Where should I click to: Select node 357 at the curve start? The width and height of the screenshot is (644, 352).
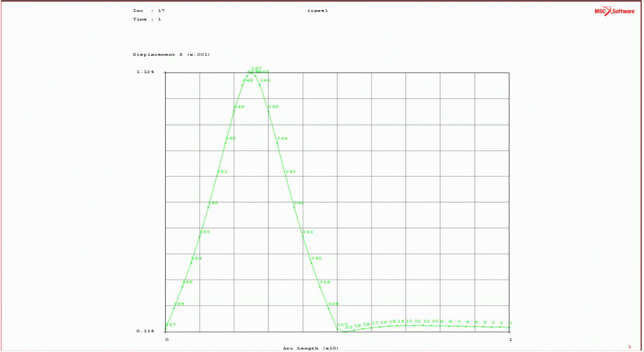coord(171,325)
